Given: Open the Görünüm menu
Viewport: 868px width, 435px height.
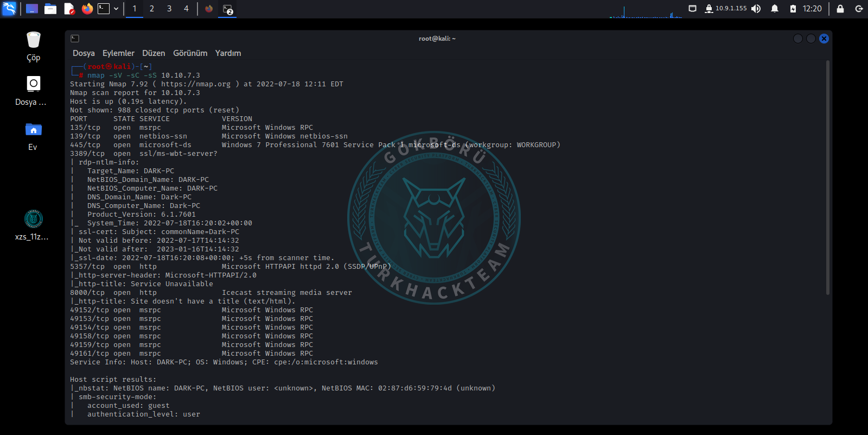Looking at the screenshot, I should click(x=190, y=53).
